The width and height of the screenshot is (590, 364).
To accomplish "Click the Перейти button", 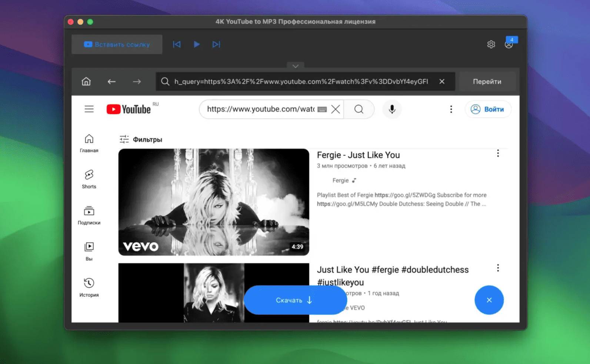I will click(x=487, y=81).
